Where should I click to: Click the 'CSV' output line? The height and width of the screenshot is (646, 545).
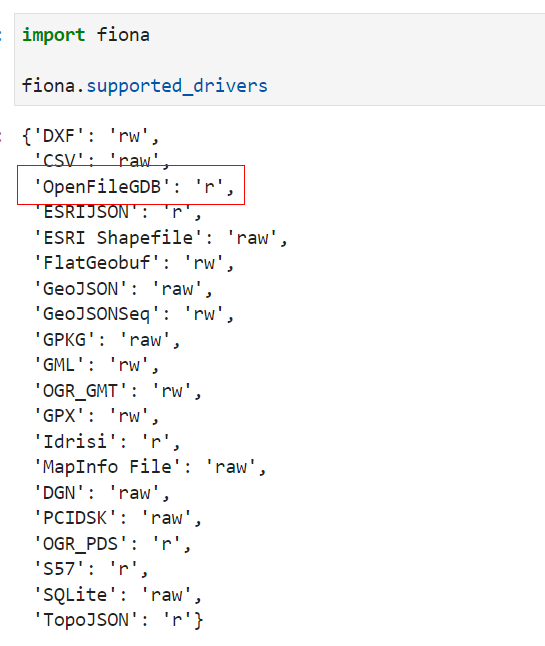(x=101, y=161)
